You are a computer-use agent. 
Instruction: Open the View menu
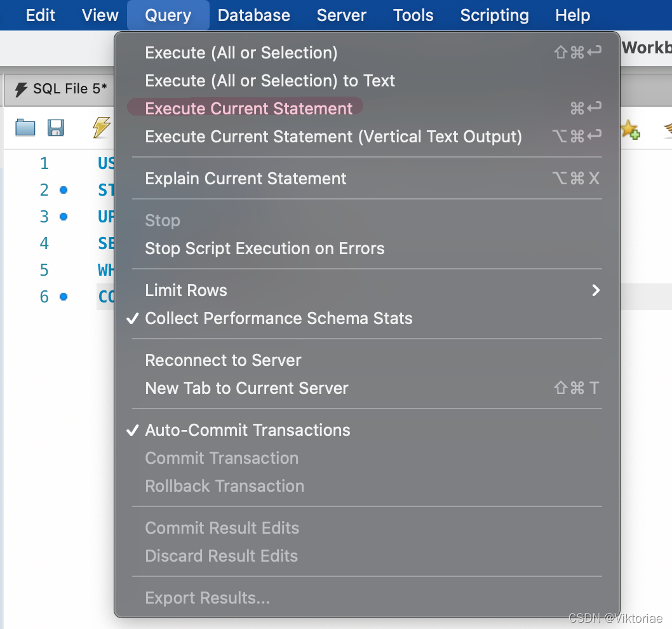tap(100, 15)
